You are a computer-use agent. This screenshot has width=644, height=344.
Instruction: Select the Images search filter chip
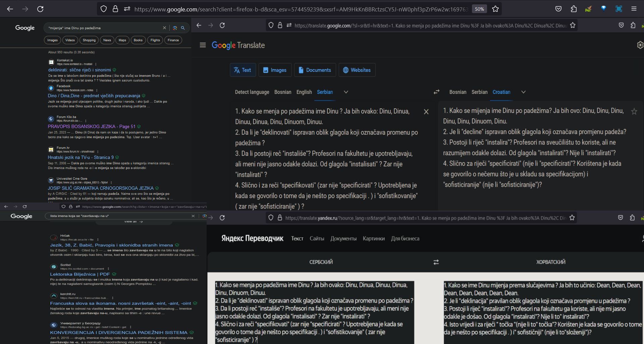(x=52, y=40)
